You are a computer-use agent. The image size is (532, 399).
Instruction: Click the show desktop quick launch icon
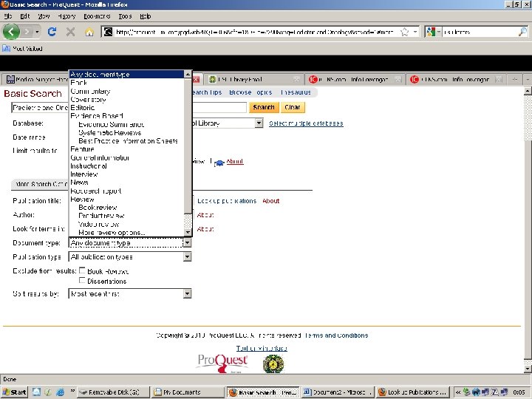(x=36, y=392)
